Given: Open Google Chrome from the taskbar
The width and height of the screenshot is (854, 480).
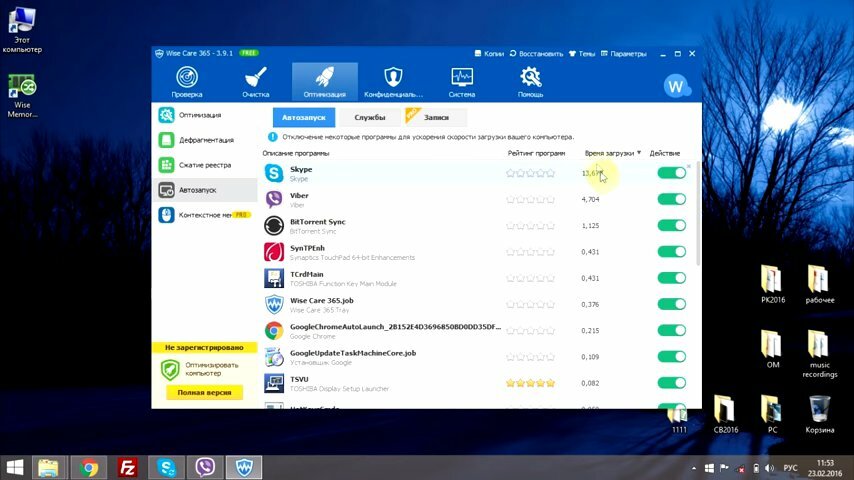Looking at the screenshot, I should tap(89, 467).
